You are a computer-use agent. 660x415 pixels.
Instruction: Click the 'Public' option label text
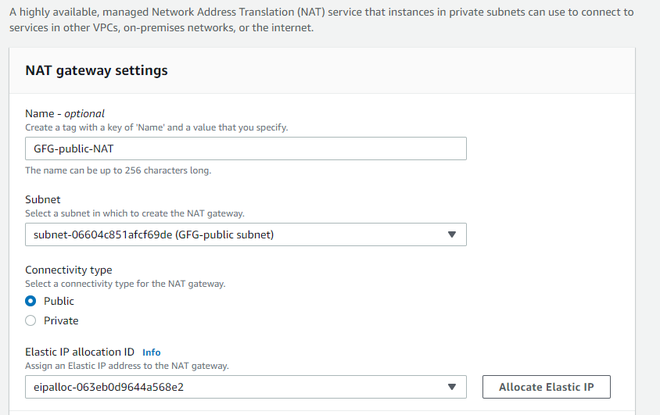pyautogui.click(x=59, y=301)
